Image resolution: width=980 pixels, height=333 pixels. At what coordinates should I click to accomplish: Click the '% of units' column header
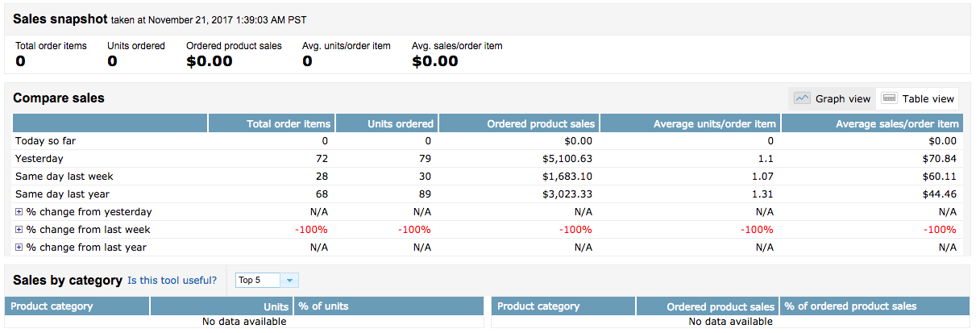point(324,306)
